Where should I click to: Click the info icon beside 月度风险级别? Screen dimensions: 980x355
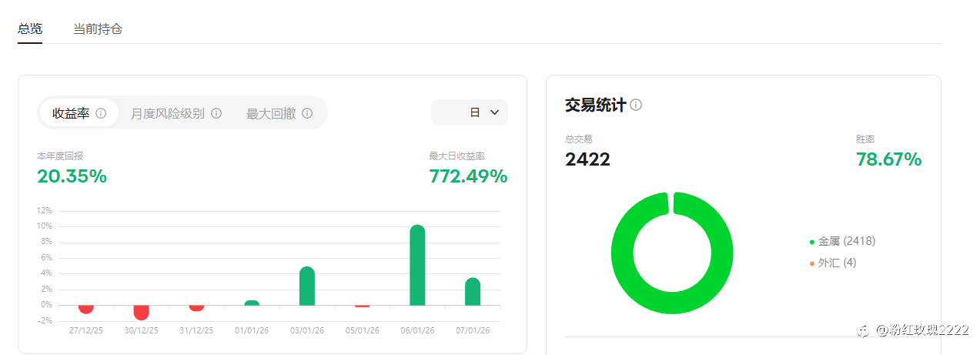tap(216, 113)
